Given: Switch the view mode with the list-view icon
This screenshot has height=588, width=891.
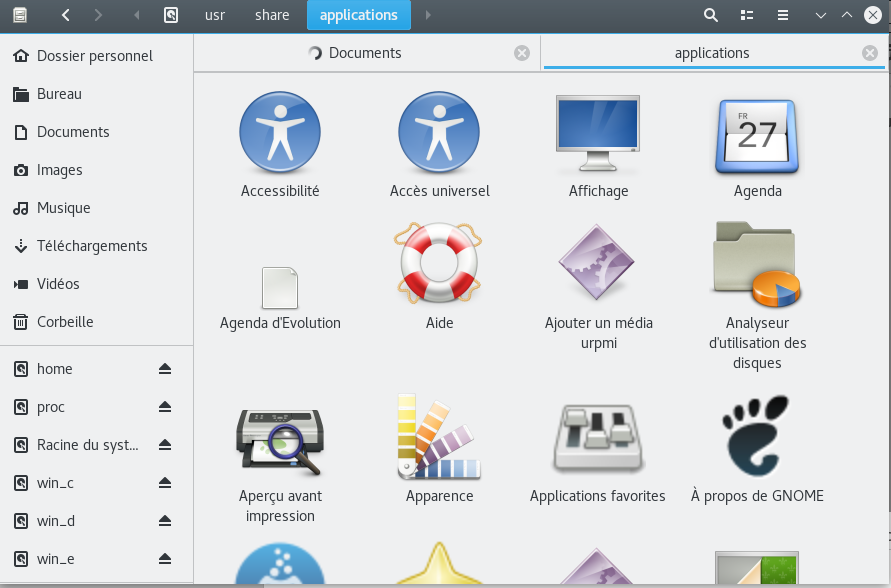Looking at the screenshot, I should pos(747,15).
